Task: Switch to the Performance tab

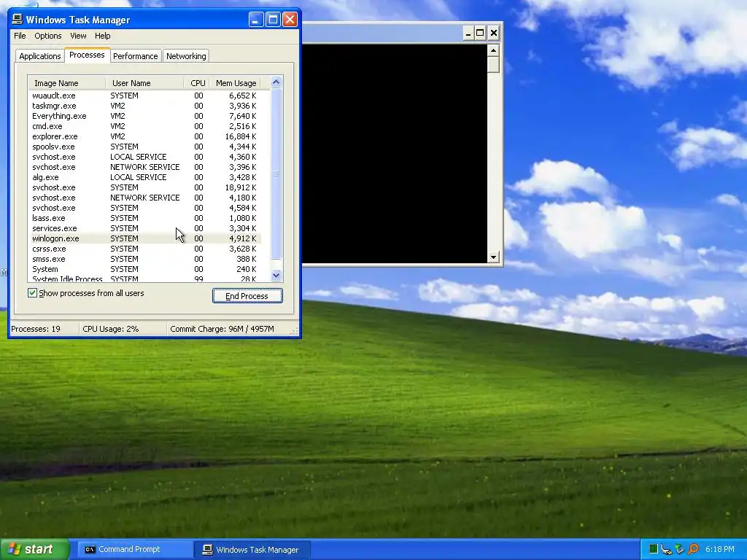Action: tap(135, 56)
